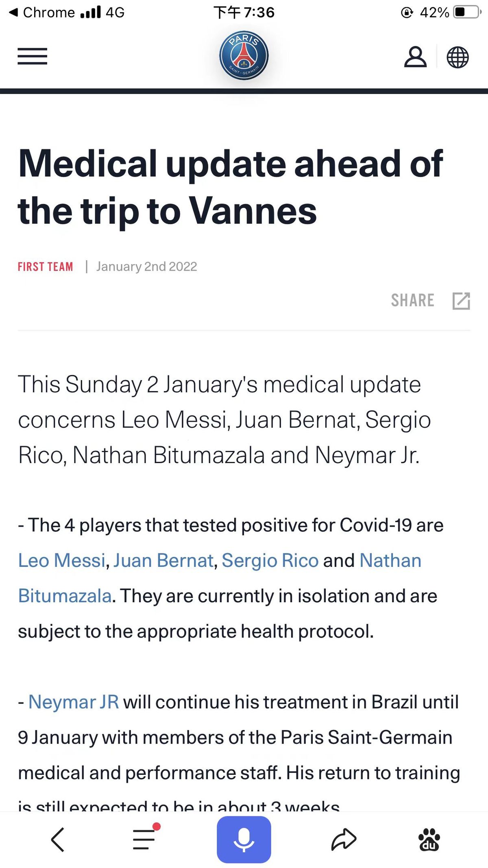Tap the January 2nd 2022 date text

tap(146, 267)
